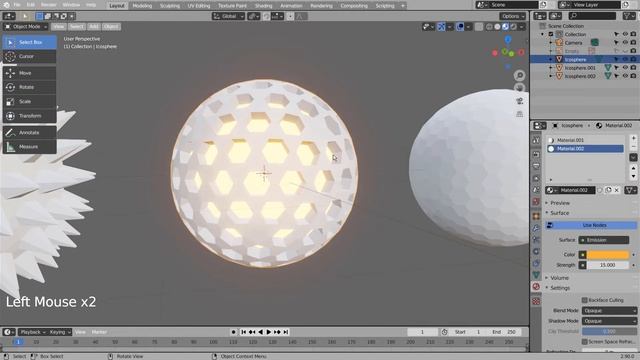Screen dimensions: 640x360
Task: Hide Icosphere.002 via its eye icon
Action: click(625, 76)
